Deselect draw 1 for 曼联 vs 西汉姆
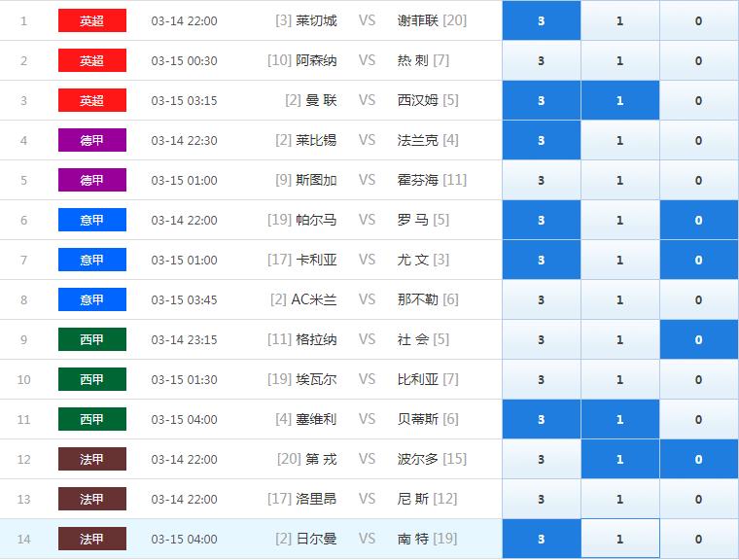This screenshot has height=560, width=739. 619,100
